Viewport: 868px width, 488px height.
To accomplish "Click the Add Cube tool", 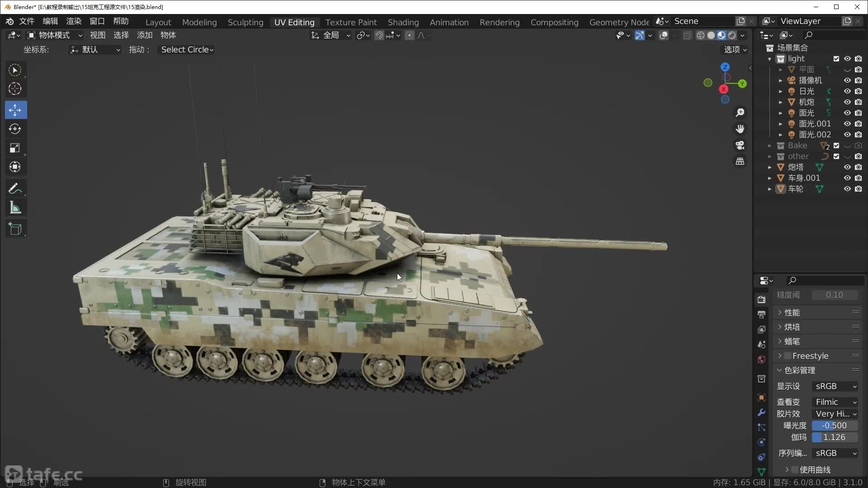I will [15, 229].
